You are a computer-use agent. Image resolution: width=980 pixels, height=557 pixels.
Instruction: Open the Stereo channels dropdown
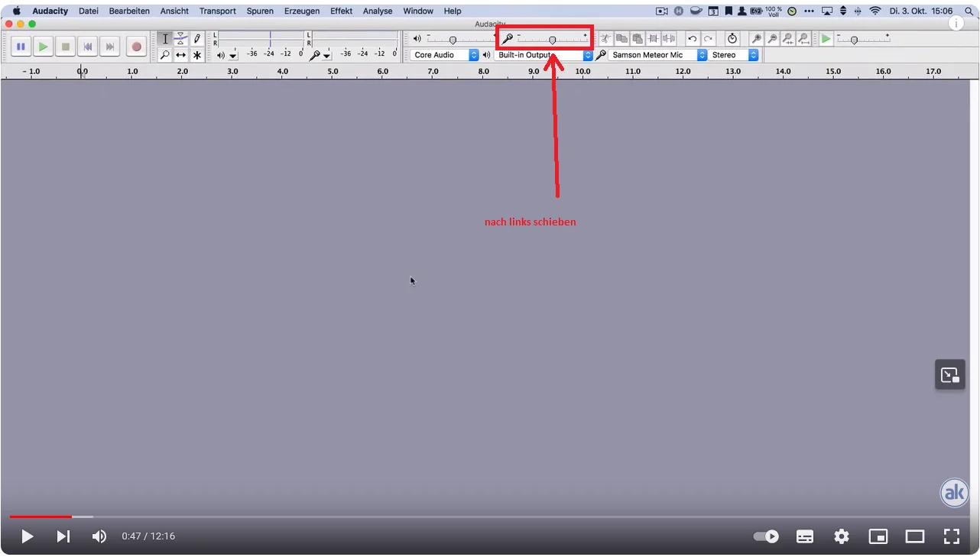pos(734,55)
